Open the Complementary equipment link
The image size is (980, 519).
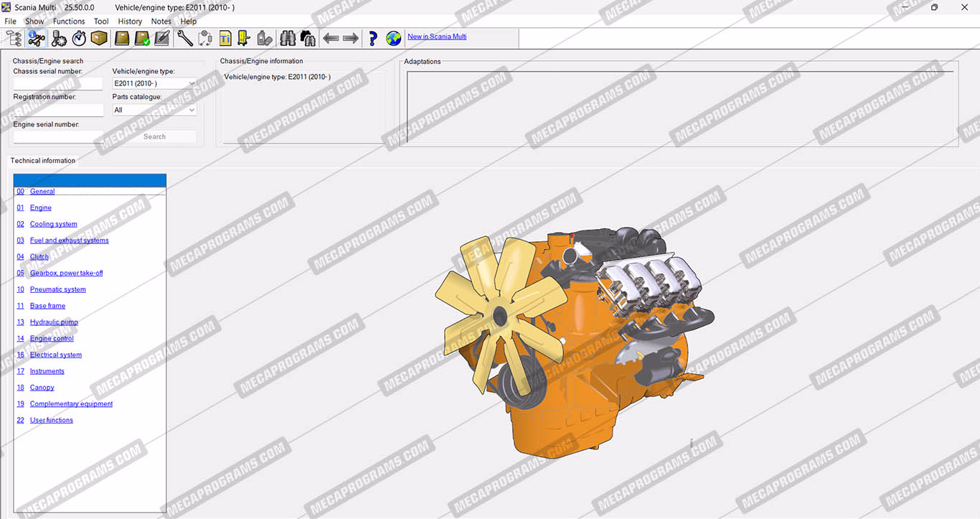72,404
